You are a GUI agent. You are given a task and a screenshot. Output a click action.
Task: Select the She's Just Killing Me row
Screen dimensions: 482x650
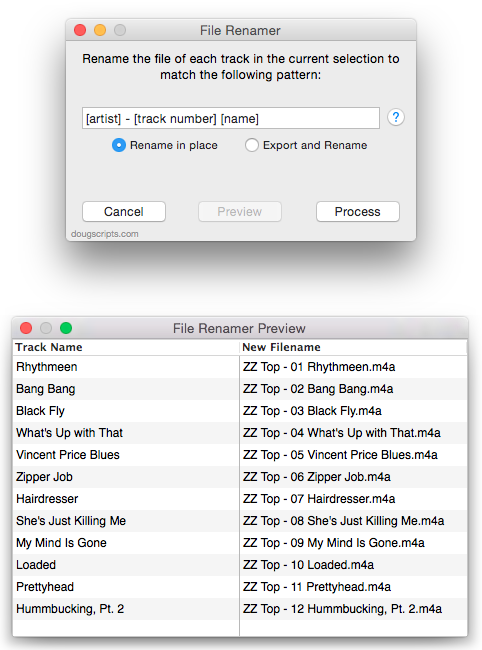tap(240, 521)
